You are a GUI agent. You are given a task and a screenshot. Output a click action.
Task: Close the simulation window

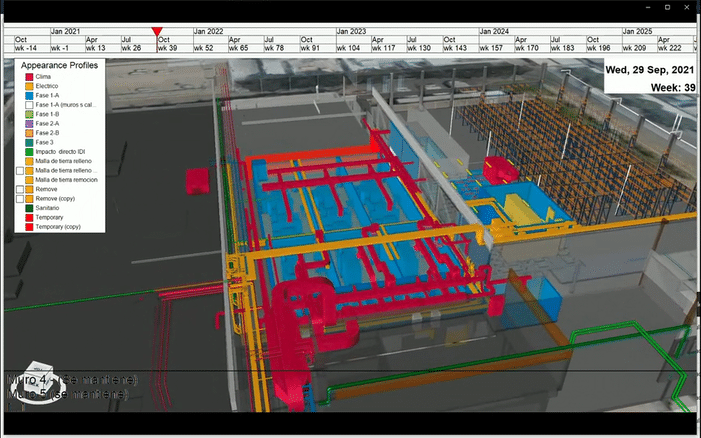(687, 7)
